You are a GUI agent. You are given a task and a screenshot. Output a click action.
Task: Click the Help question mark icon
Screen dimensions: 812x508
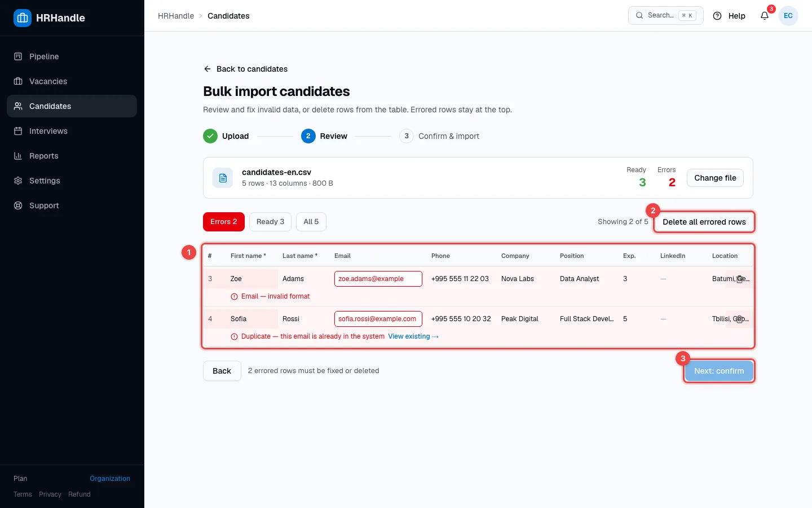[x=717, y=16]
